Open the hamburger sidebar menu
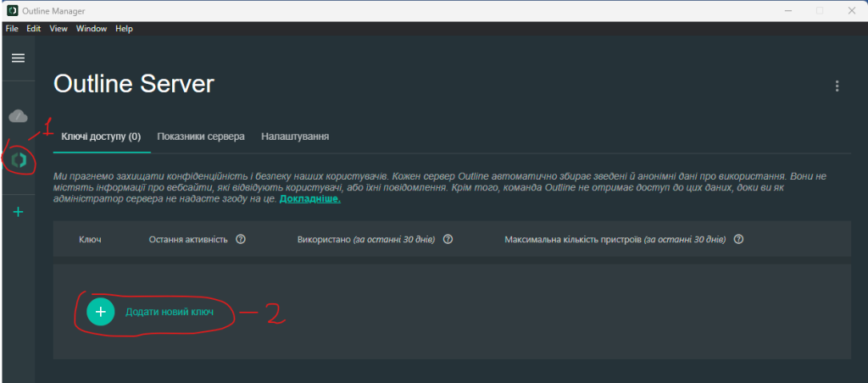Screen dimensions: 868x383 tap(18, 58)
